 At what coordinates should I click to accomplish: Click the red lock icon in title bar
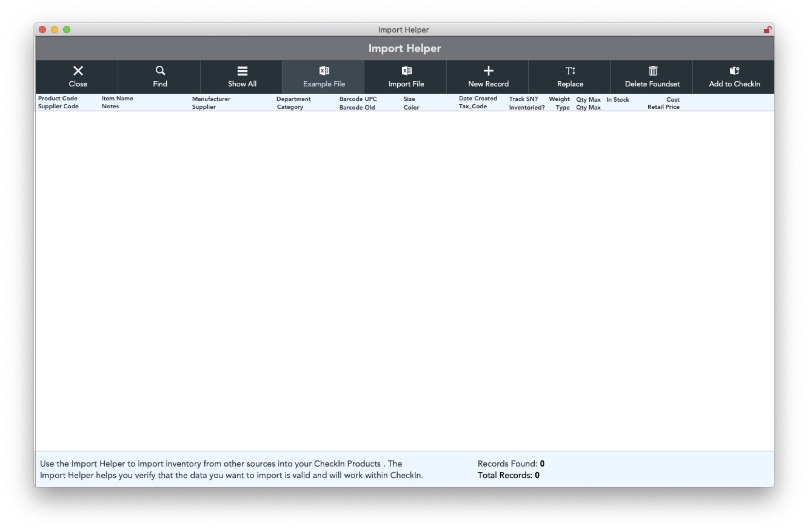click(x=767, y=30)
